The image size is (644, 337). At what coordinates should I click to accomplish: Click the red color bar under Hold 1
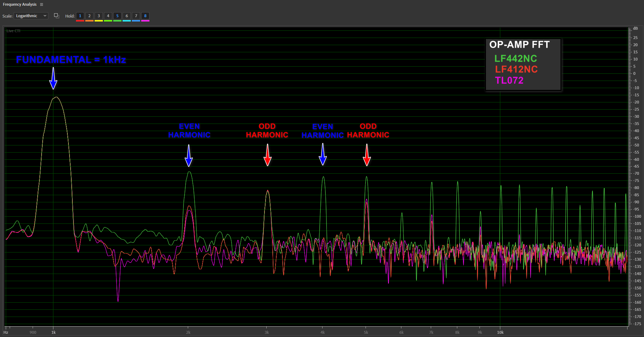coord(80,21)
